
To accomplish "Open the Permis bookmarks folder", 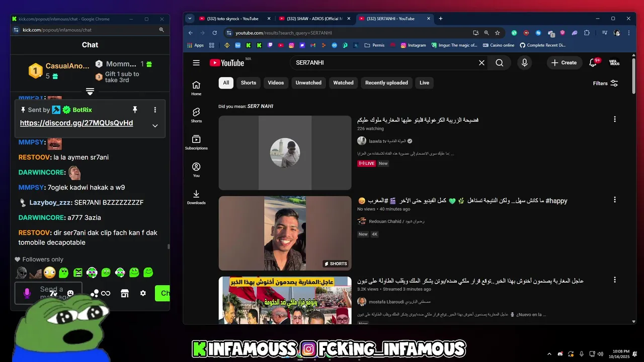I will pos(374,45).
